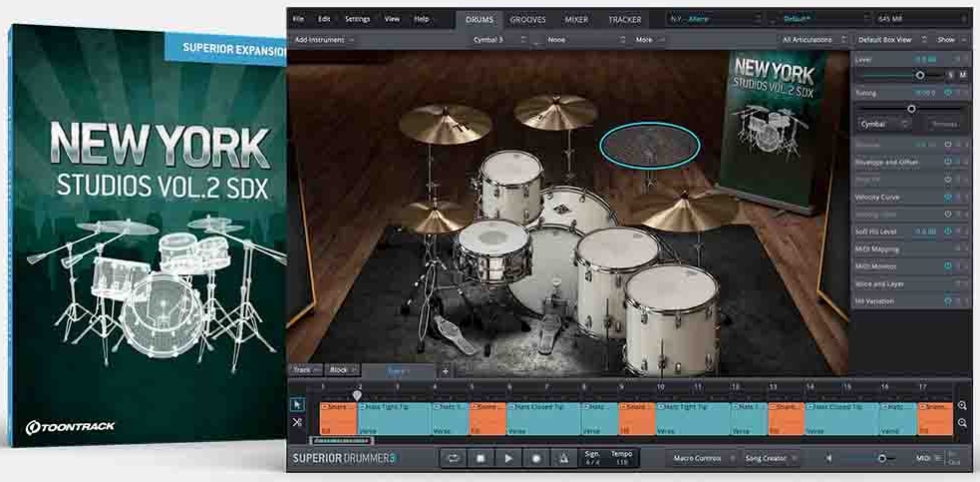
Task: Click the playhead marker on the timeline
Action: pyautogui.click(x=357, y=395)
